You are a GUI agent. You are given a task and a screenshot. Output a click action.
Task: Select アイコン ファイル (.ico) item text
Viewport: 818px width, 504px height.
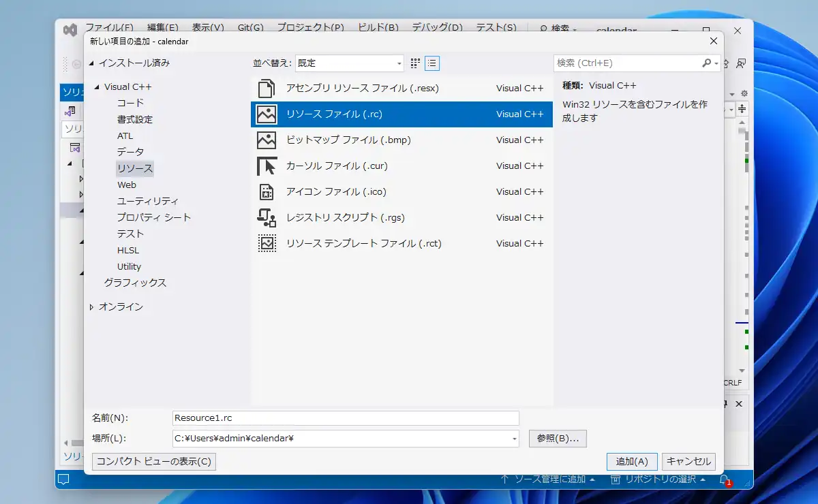coord(336,192)
